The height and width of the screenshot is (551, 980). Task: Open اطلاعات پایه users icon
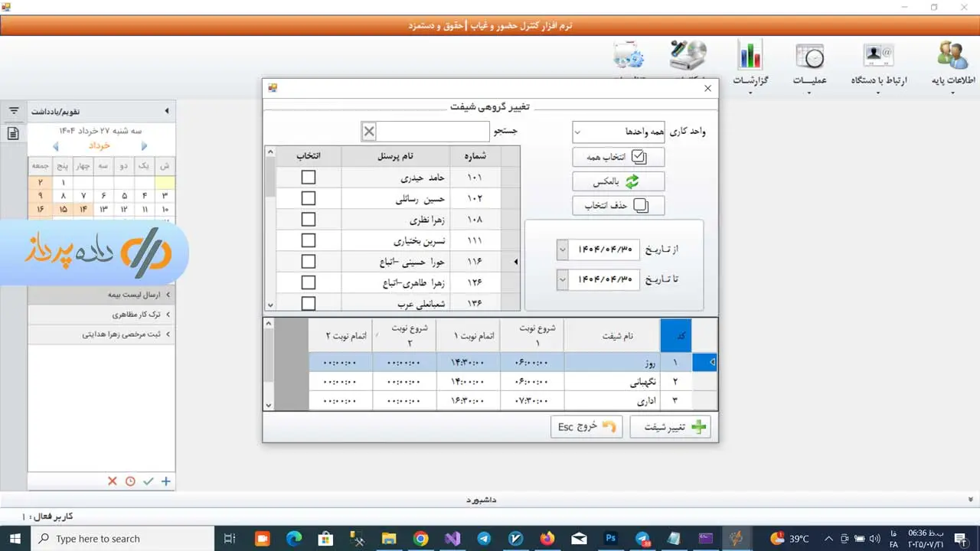click(x=952, y=57)
